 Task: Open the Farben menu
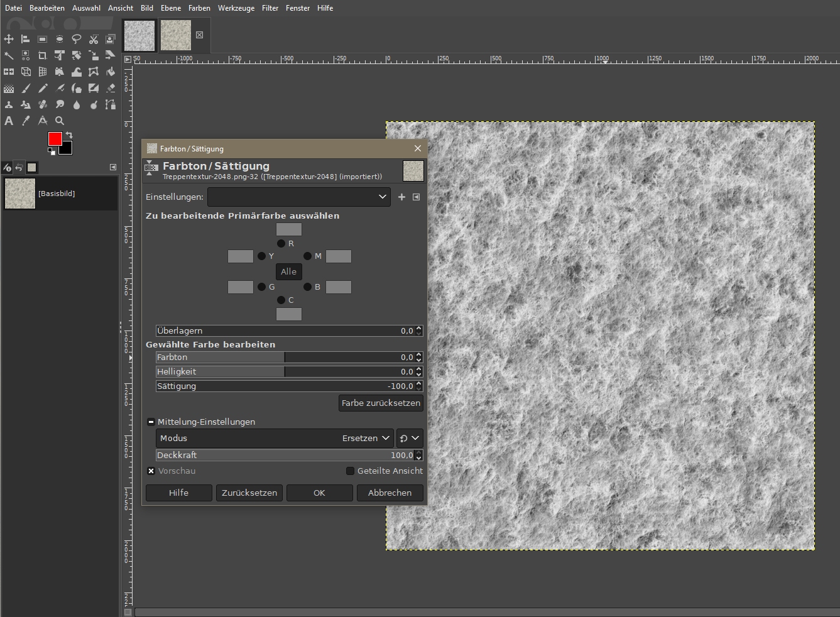coord(199,8)
